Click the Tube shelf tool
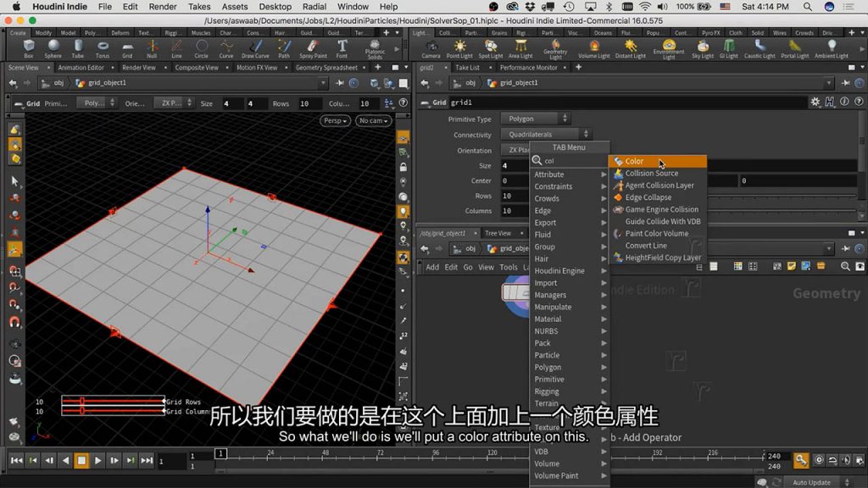This screenshot has width=868, height=488. tap(77, 48)
